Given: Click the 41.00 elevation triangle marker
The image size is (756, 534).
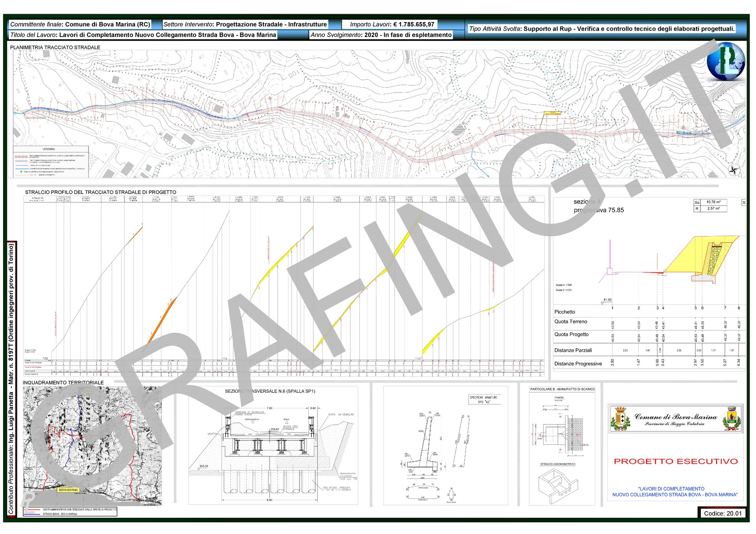Looking at the screenshot, I should 603,303.
